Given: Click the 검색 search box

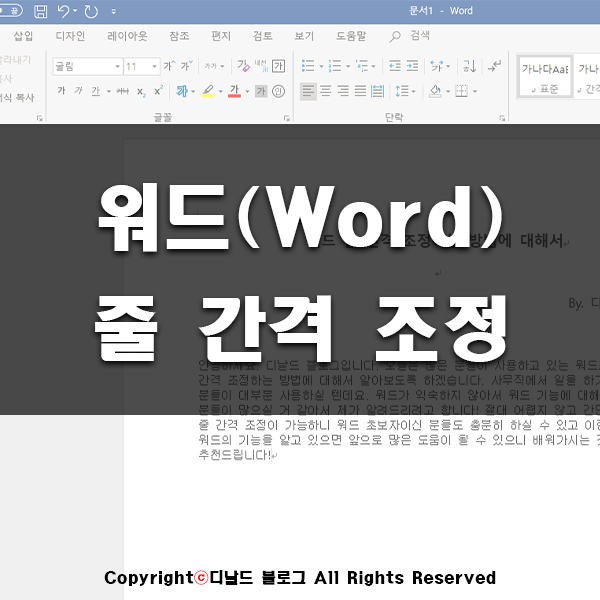Looking at the screenshot, I should [x=420, y=36].
